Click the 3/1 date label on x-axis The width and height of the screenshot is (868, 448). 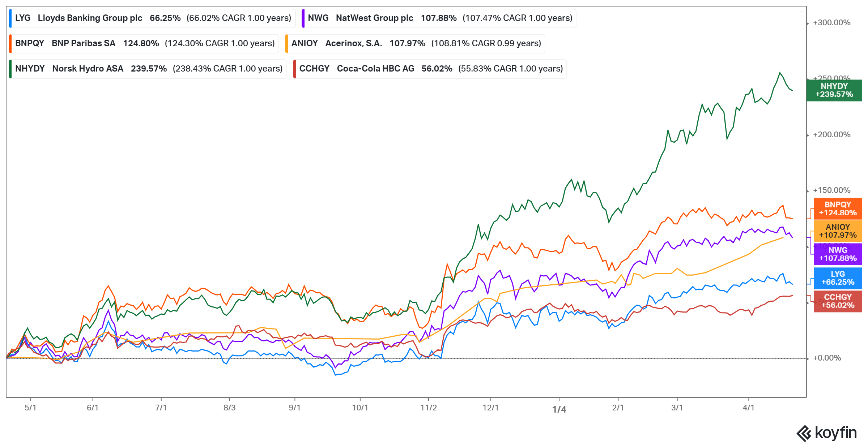[x=677, y=408]
